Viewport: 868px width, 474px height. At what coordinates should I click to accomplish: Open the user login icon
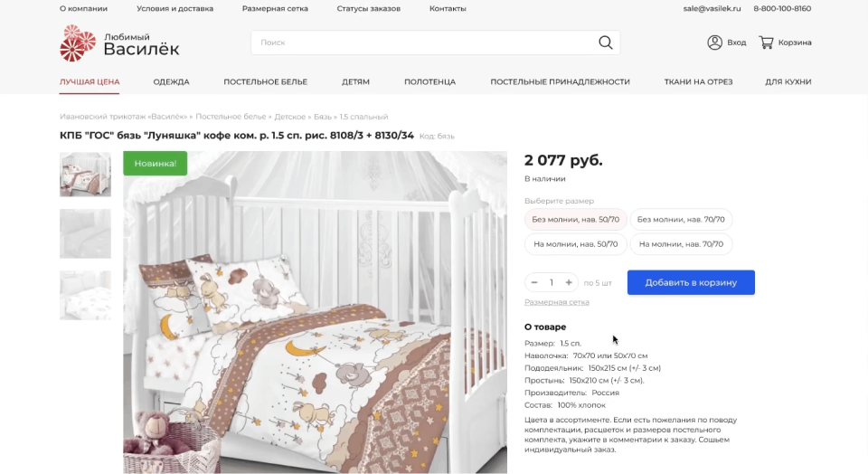click(x=714, y=43)
